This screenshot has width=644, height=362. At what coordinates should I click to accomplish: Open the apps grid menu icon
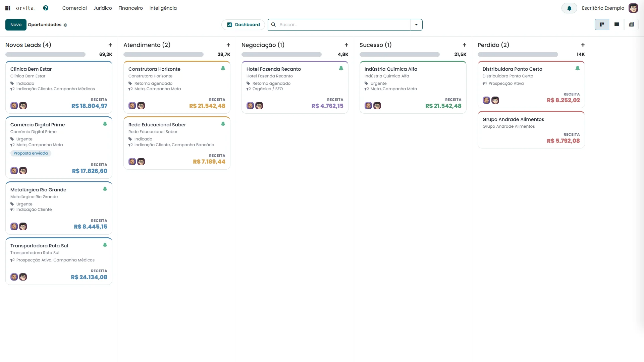pyautogui.click(x=8, y=8)
